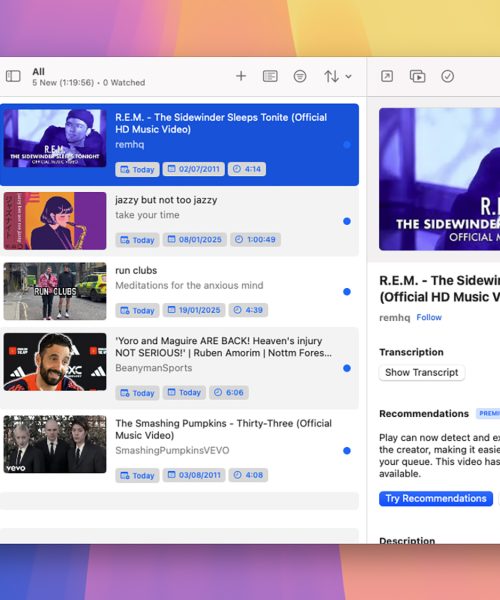Click the All list header title
The height and width of the screenshot is (600, 500).
39,72
